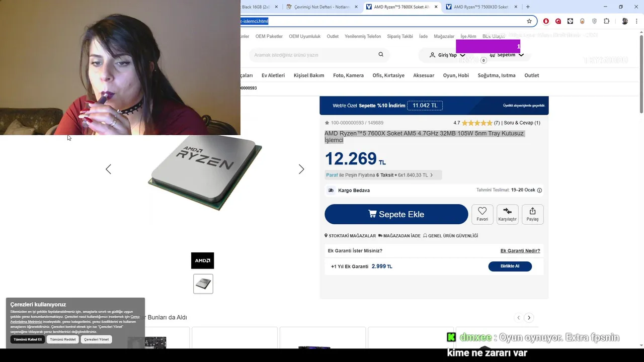Open the Chrome three-dot menu

[637, 21]
